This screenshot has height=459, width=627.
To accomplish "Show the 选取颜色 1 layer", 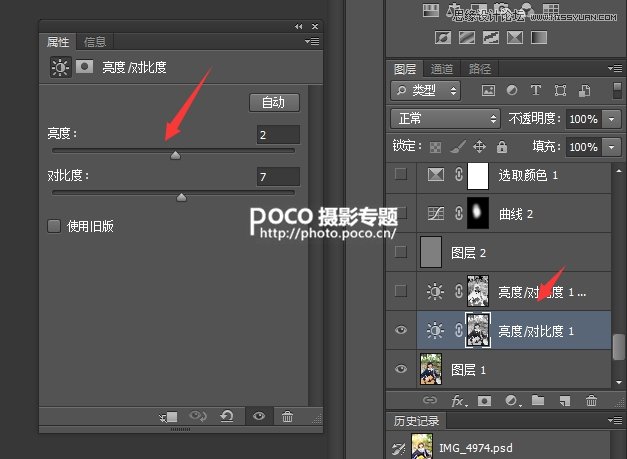I will 401,174.
